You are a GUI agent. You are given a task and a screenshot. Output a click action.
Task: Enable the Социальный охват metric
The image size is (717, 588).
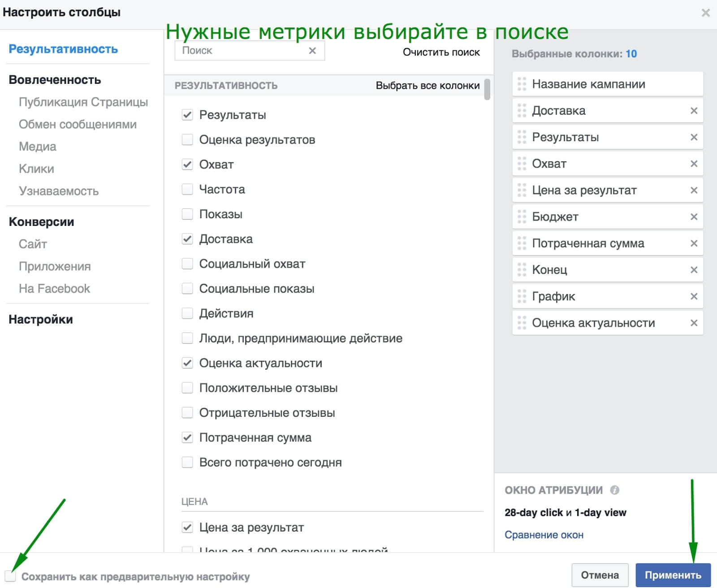187,264
